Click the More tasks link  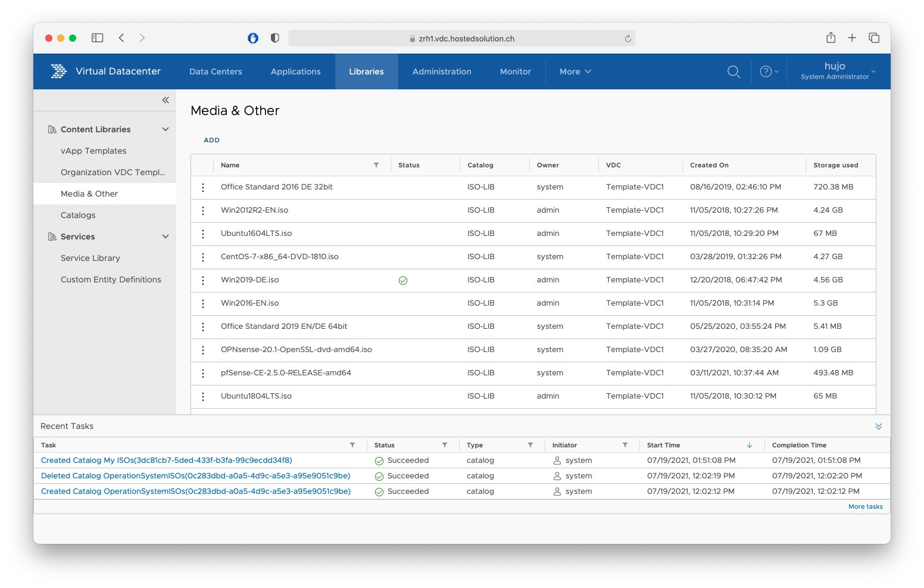click(865, 506)
